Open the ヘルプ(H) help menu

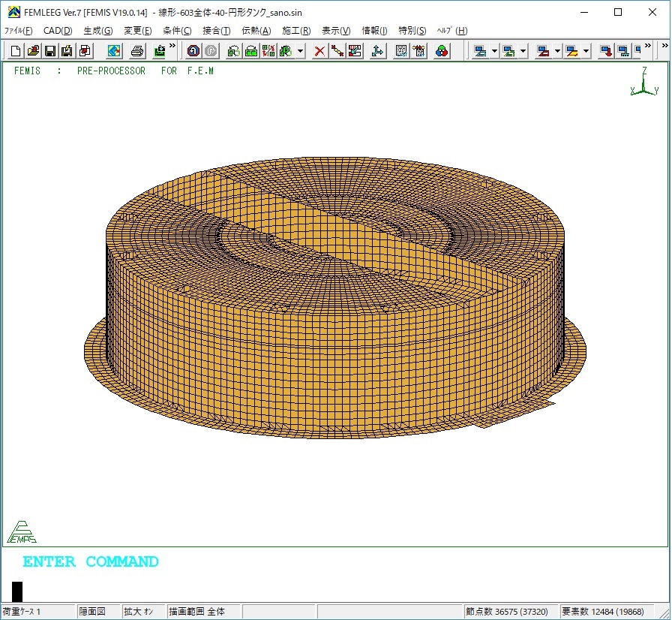pyautogui.click(x=451, y=31)
